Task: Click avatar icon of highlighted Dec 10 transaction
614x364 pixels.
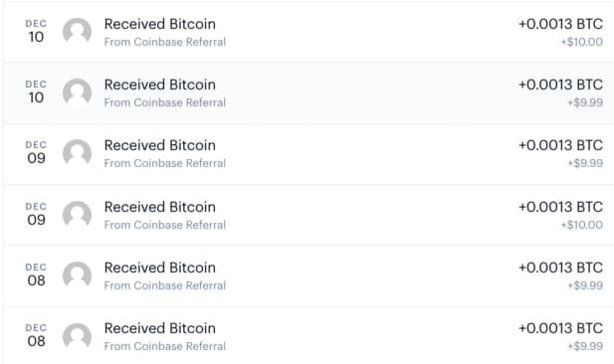Action: [78, 92]
